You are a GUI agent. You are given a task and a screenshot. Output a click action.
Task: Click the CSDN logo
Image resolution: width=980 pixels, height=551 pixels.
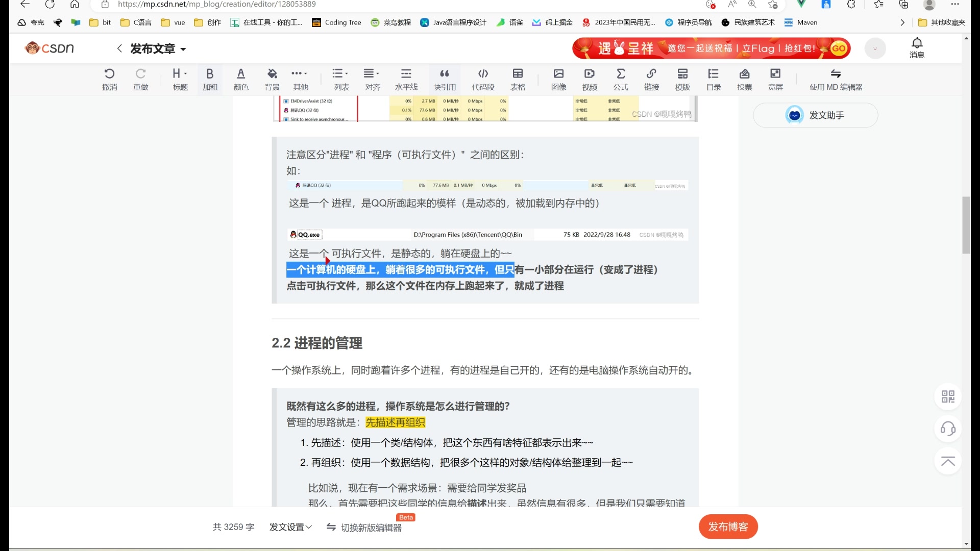tap(50, 48)
